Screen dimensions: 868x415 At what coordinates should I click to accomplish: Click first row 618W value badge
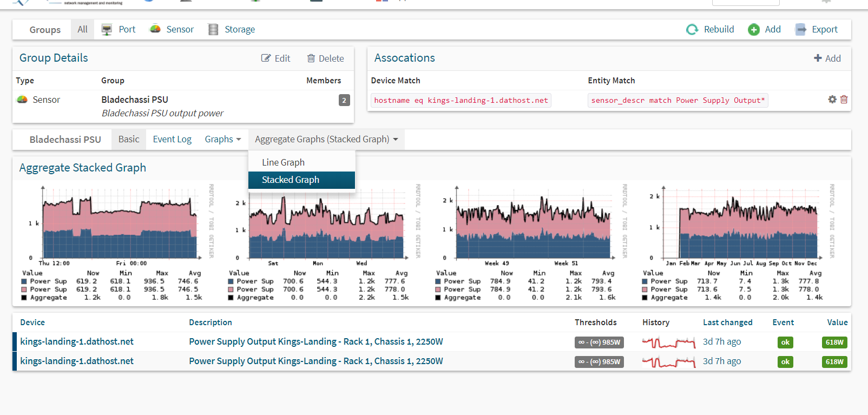click(834, 342)
